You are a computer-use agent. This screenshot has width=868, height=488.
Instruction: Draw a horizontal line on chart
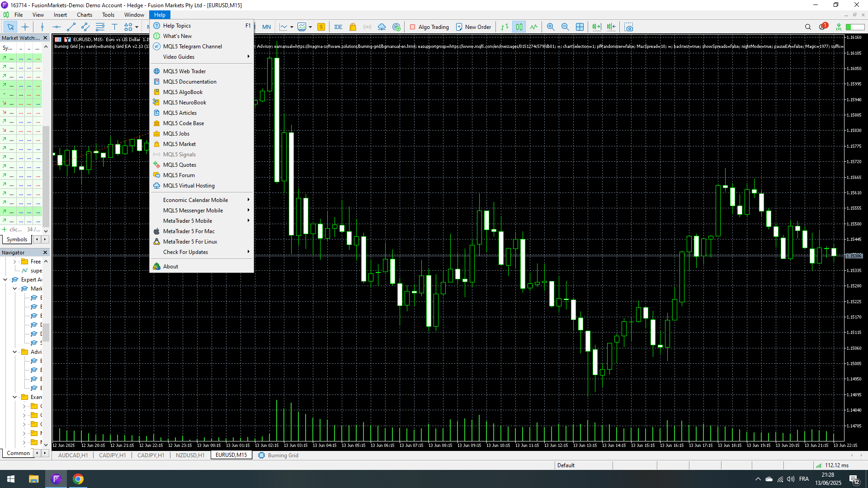pos(57,27)
